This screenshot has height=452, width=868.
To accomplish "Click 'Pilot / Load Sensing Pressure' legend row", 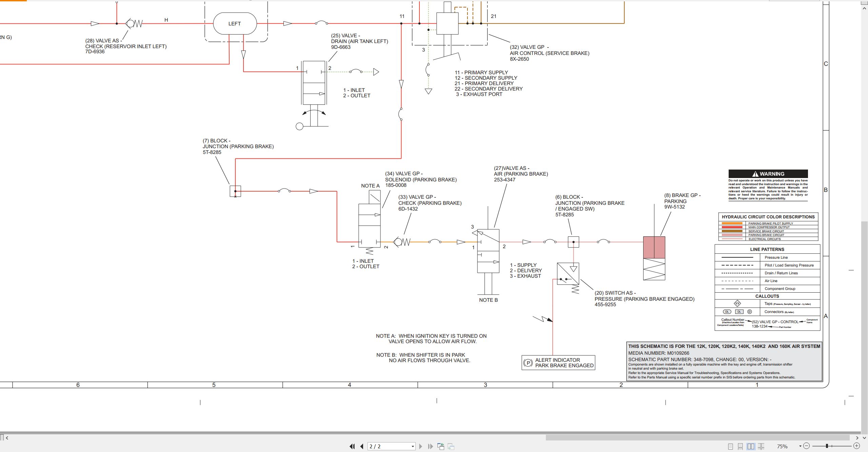I will [x=767, y=265].
